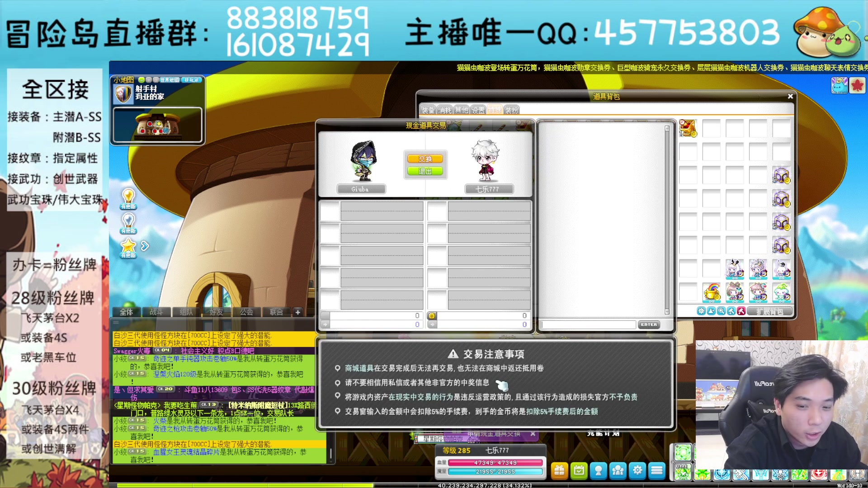Image resolution: width=868 pixels, height=488 pixels.
Task: Switch to the 装扮 inventory tab
Action: point(511,110)
